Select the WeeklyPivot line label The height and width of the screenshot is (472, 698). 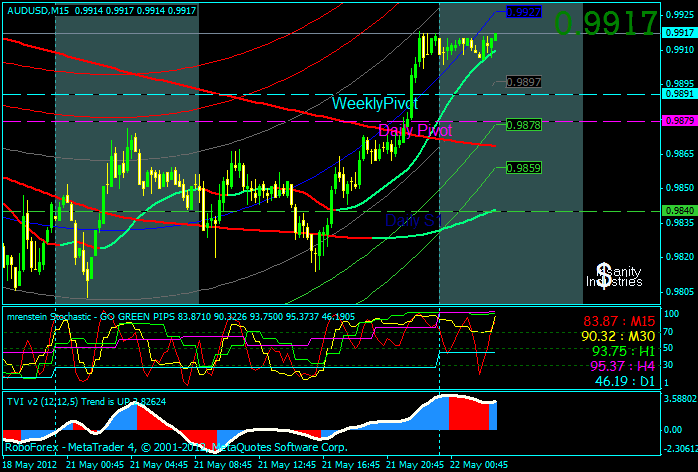[x=375, y=103]
